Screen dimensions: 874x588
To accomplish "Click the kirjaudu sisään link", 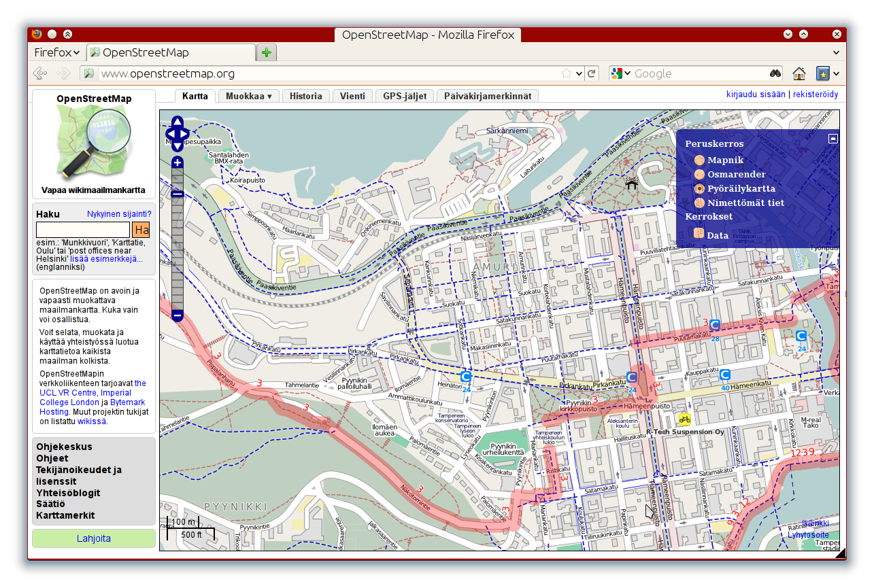I will pyautogui.click(x=756, y=94).
